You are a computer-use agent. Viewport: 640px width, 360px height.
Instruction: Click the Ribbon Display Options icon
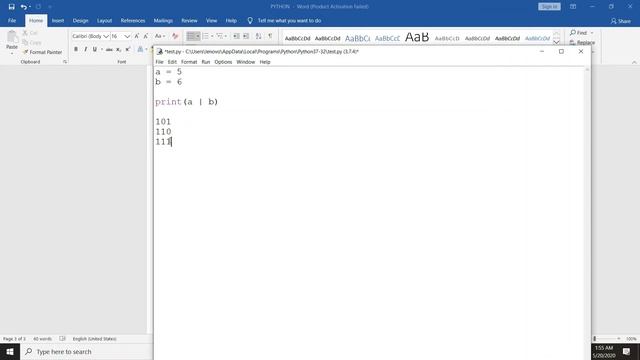(x=573, y=7)
